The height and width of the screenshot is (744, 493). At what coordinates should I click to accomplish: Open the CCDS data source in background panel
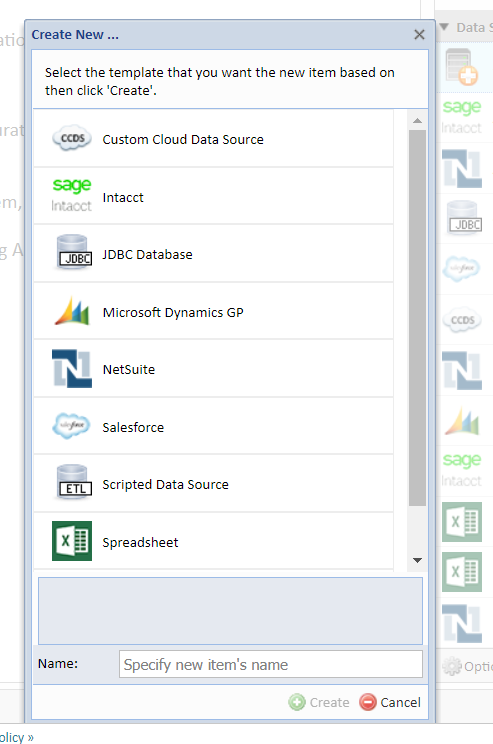tap(462, 320)
